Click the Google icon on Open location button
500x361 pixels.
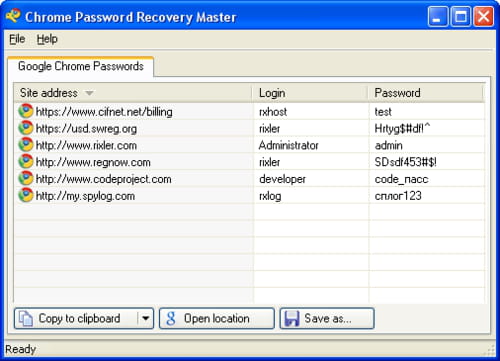coord(171,318)
